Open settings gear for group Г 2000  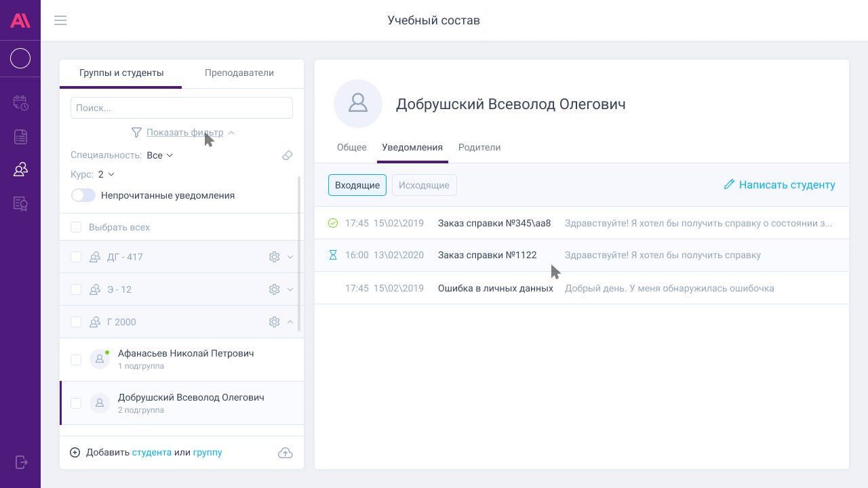(274, 322)
